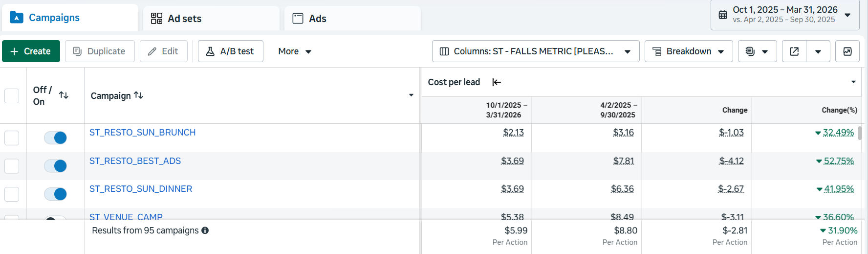Viewport: 868px width, 254px height.
Task: Turn off ST_RESTO_SUN_DINNER campaign toggle
Action: click(55, 194)
